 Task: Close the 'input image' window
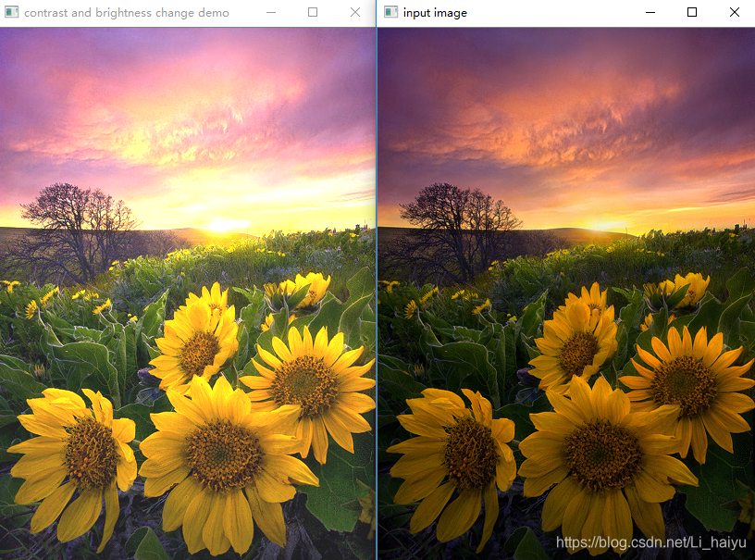pos(734,12)
